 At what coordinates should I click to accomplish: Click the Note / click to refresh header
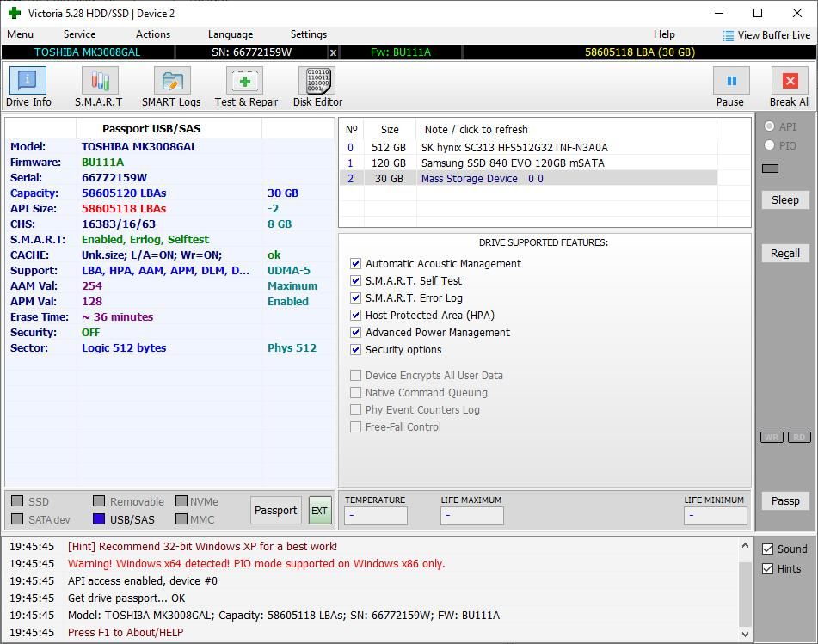click(x=567, y=129)
